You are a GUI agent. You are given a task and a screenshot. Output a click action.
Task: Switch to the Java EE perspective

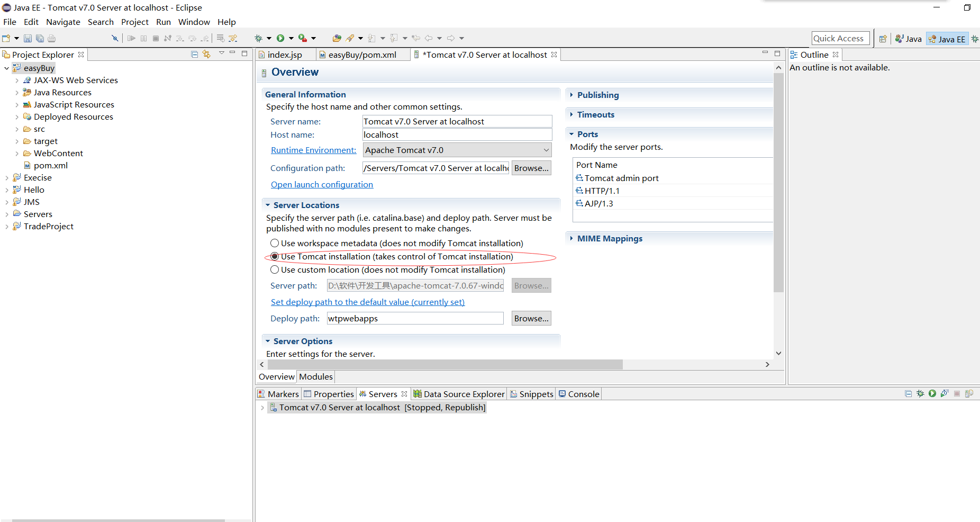[947, 39]
